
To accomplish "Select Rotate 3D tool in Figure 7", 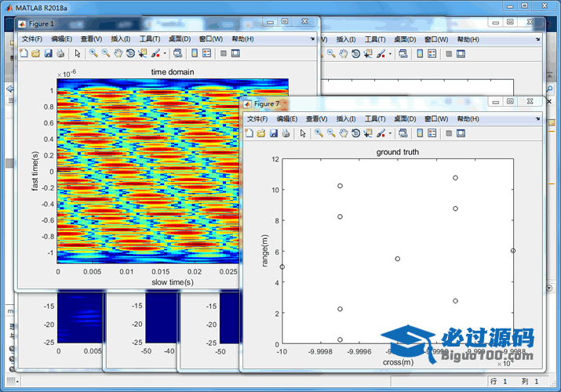I will pyautogui.click(x=355, y=133).
